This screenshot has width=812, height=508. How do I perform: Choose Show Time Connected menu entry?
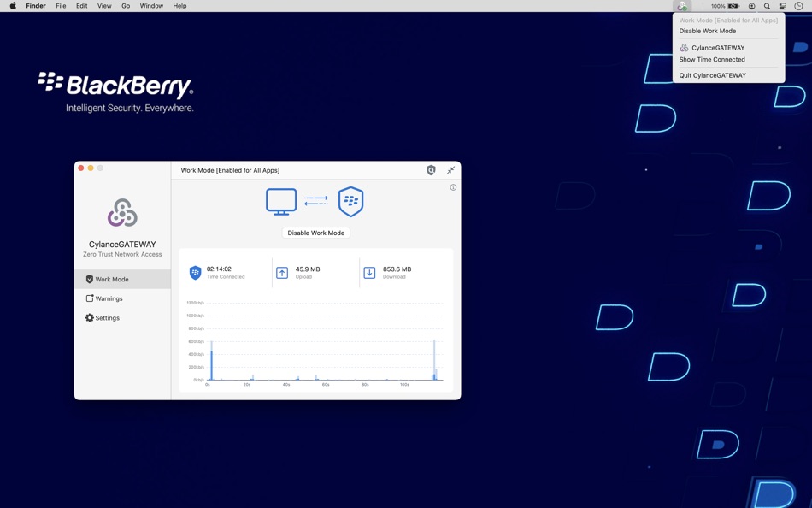click(712, 59)
